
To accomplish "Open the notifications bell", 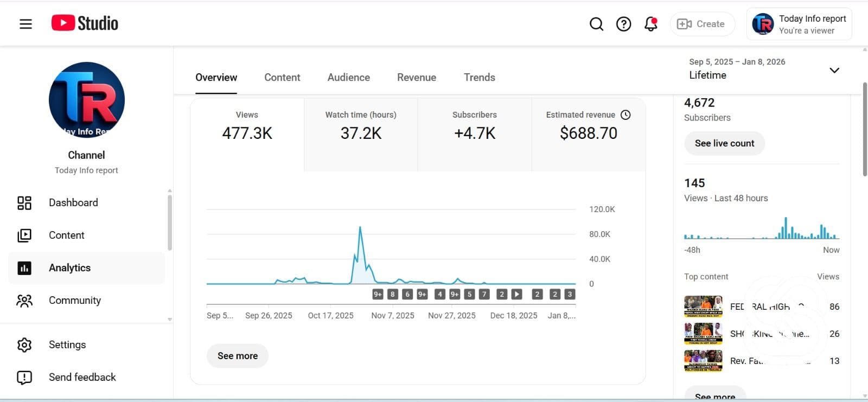I will coord(650,24).
